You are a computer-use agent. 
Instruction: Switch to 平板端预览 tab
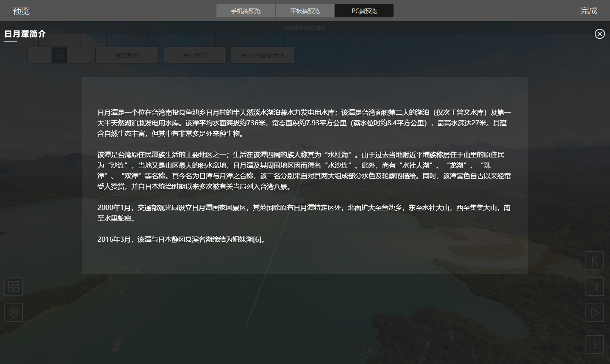click(305, 11)
